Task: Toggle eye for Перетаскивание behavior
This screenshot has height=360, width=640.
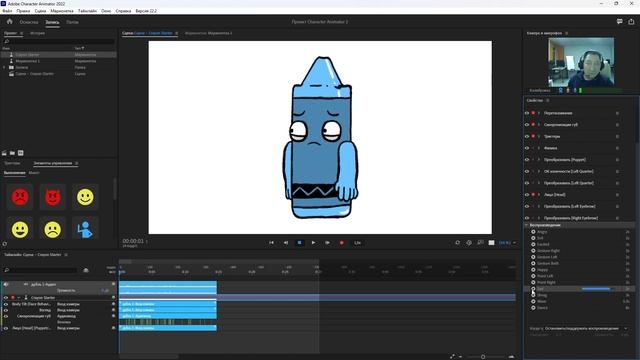Action: (x=527, y=113)
